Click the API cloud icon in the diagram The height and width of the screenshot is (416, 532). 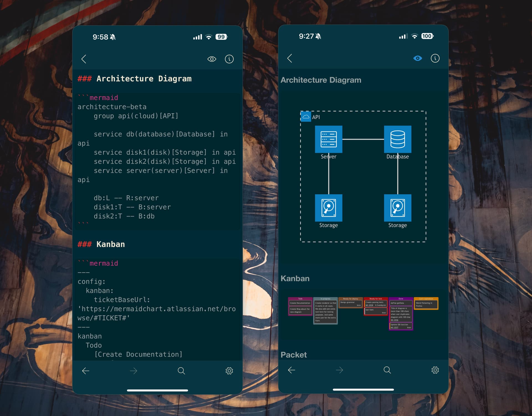306,117
